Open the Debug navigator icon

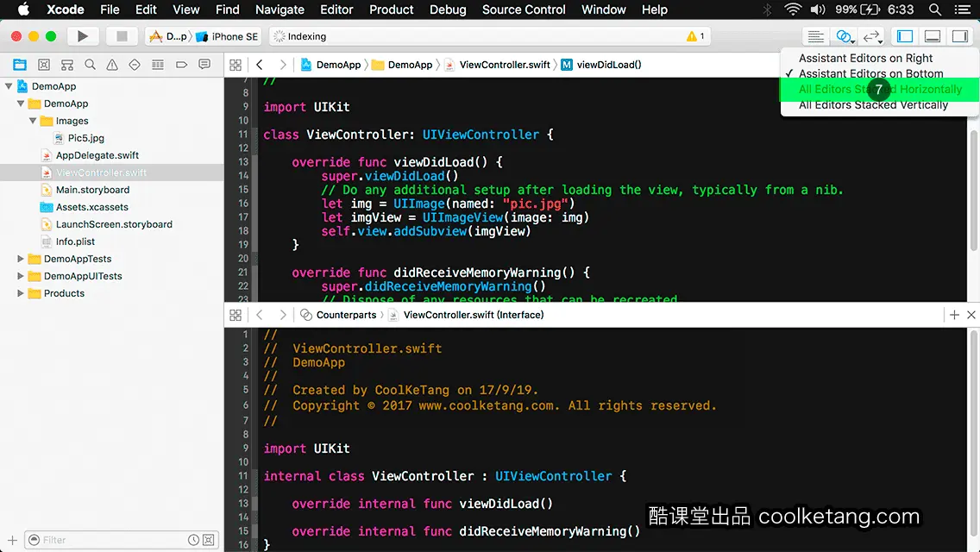coord(158,65)
